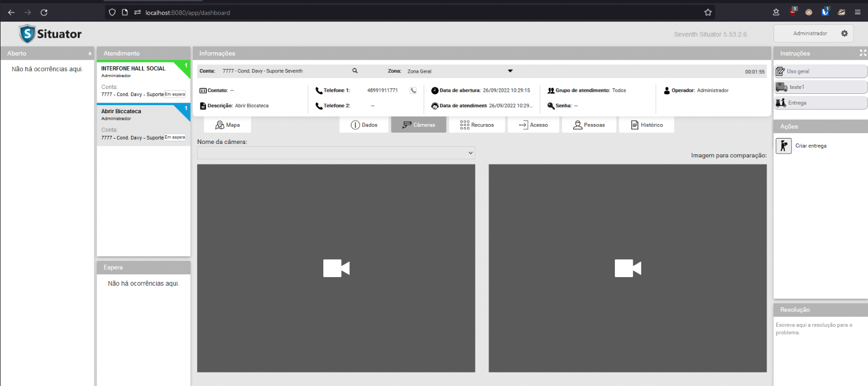Select the Recursos tab

click(x=477, y=125)
